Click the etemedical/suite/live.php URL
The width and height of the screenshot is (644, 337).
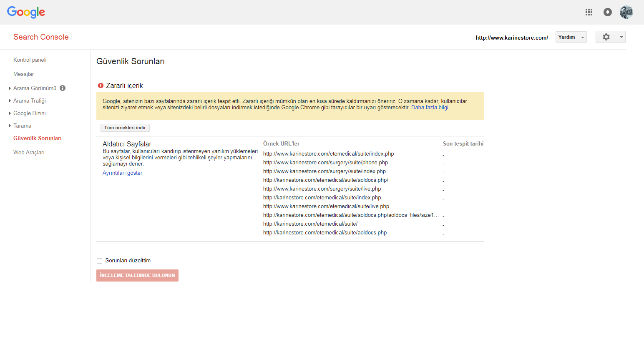[x=326, y=206]
